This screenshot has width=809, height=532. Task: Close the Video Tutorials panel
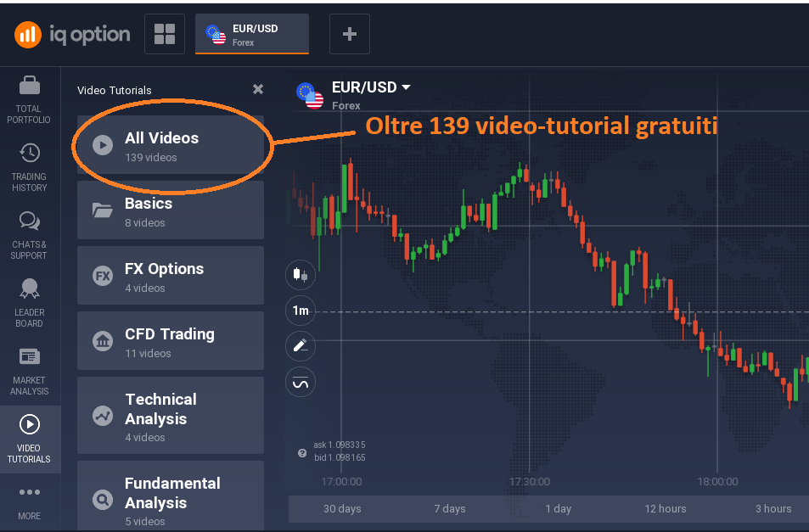pos(258,89)
